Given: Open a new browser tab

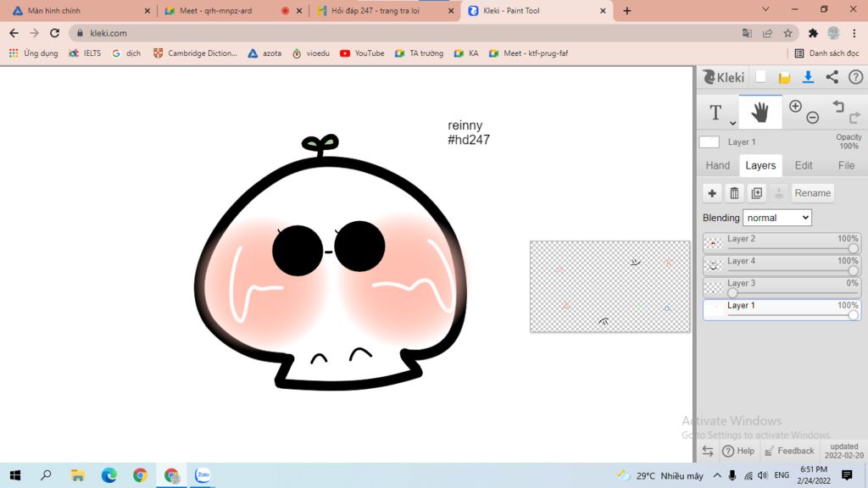Looking at the screenshot, I should click(x=626, y=10).
